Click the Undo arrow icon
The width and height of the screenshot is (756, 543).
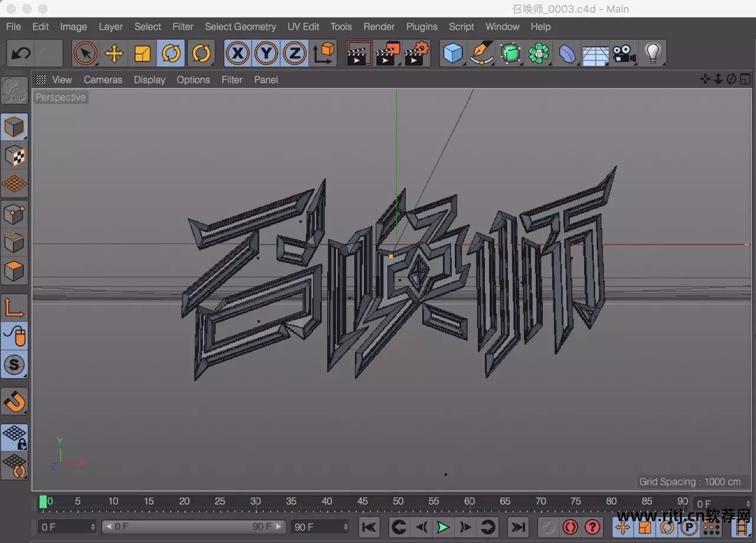[21, 54]
